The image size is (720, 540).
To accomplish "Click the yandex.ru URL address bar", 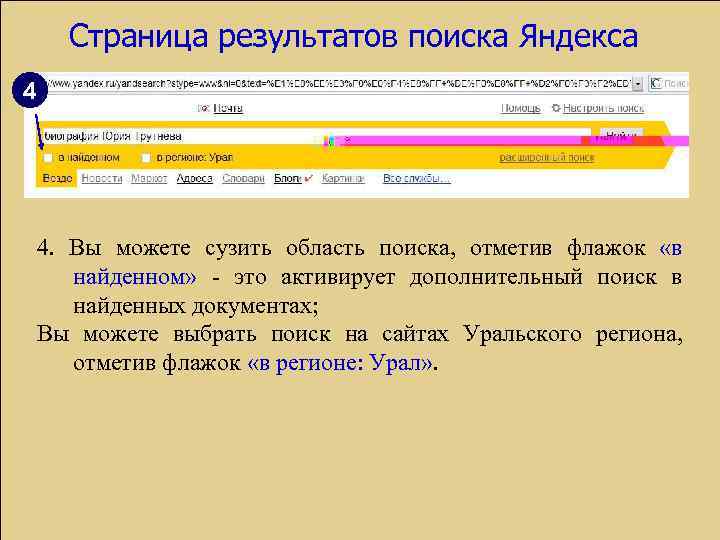I will click(x=339, y=84).
